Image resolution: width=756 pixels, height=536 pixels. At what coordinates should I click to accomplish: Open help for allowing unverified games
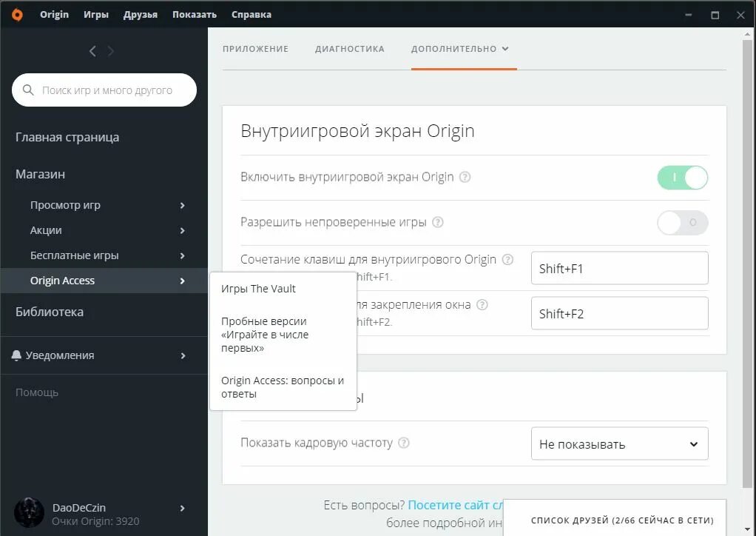pyautogui.click(x=437, y=222)
